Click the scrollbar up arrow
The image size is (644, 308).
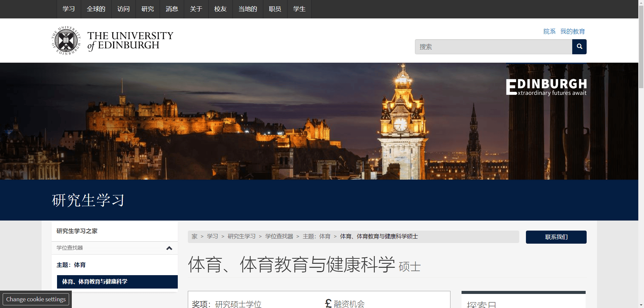pyautogui.click(x=641, y=3)
